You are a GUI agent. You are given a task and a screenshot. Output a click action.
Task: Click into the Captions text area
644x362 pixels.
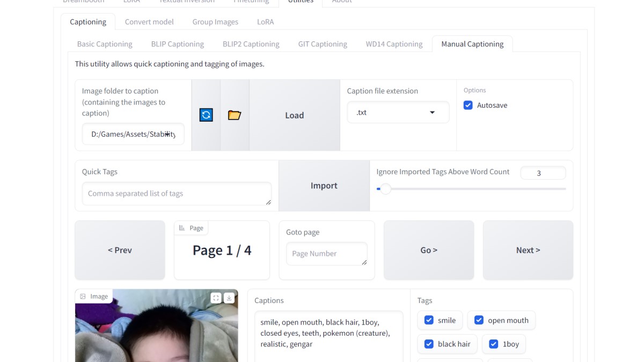pos(328,336)
